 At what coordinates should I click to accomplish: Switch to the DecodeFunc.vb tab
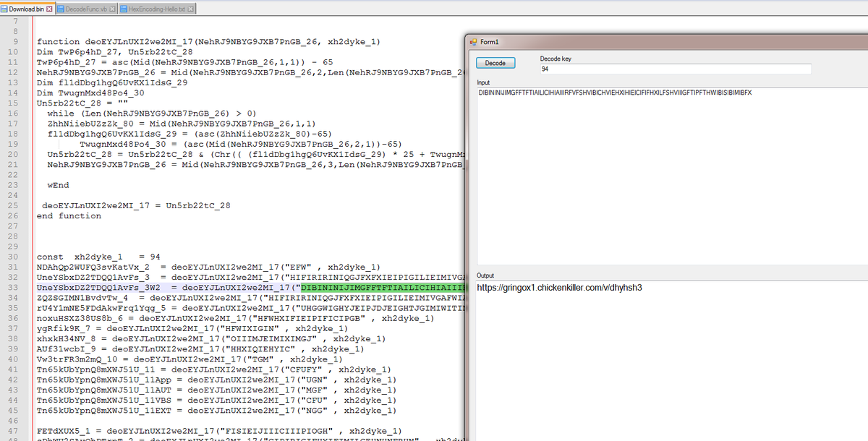(x=86, y=8)
